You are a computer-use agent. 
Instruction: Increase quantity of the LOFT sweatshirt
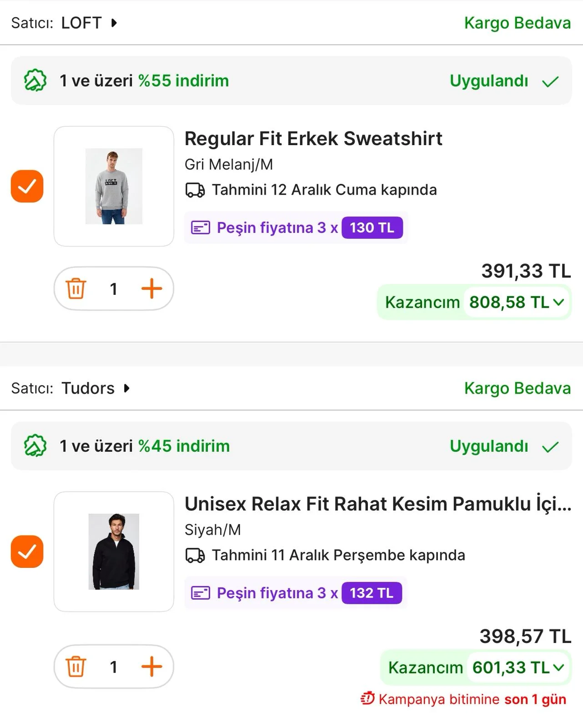[x=151, y=288]
